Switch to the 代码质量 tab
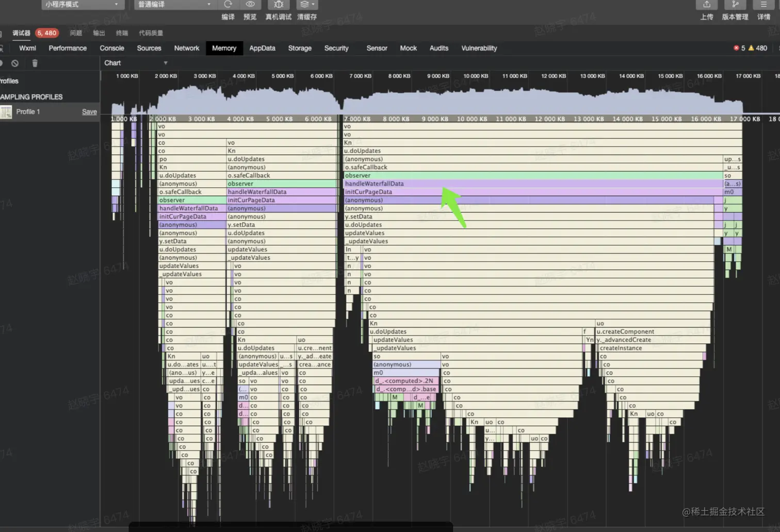Screen dimensions: 780x532 pos(151,33)
